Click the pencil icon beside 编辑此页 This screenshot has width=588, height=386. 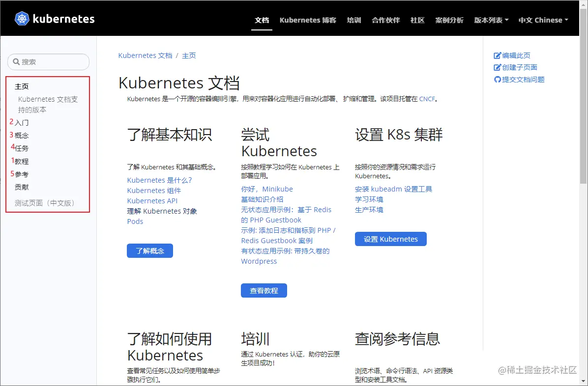pos(497,55)
